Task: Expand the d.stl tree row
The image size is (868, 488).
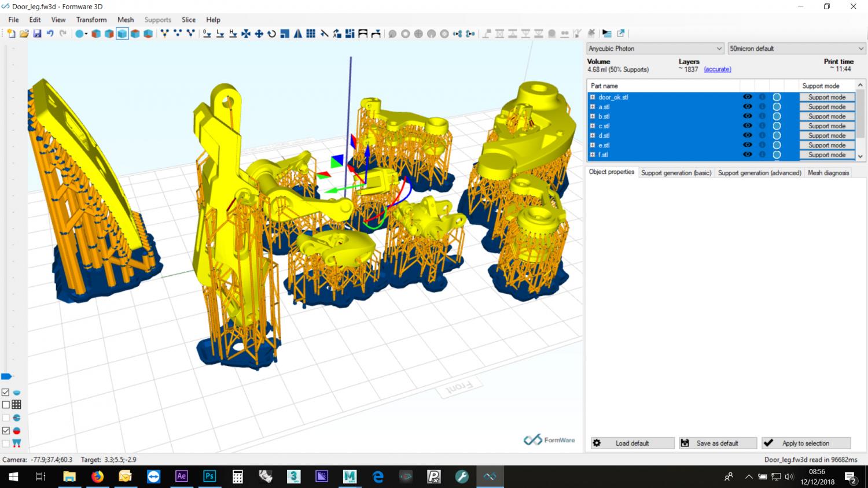Action: tap(593, 135)
